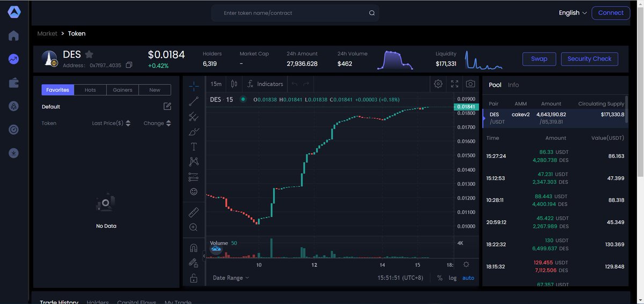
Task: Click the liquidity sparkline chart
Action: (484, 60)
